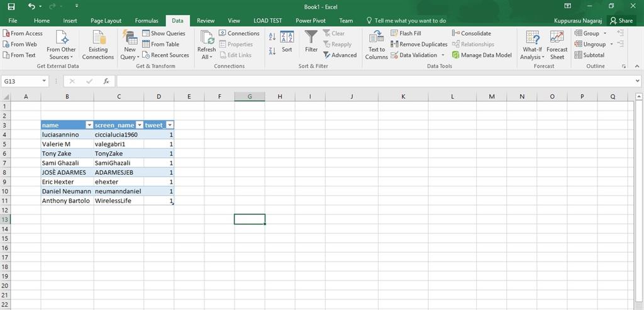The height and width of the screenshot is (310, 644).
Task: Select cell containing Daniel Neumann
Action: (67, 191)
